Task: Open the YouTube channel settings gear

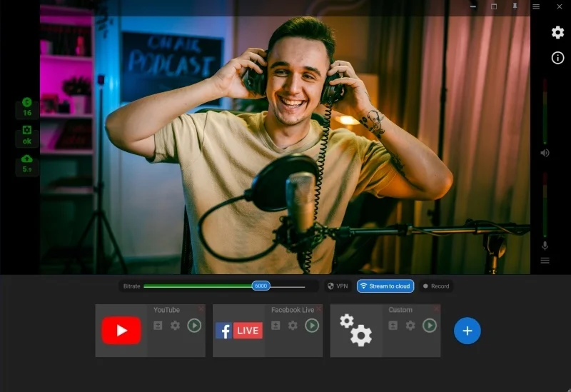Action: coord(175,326)
